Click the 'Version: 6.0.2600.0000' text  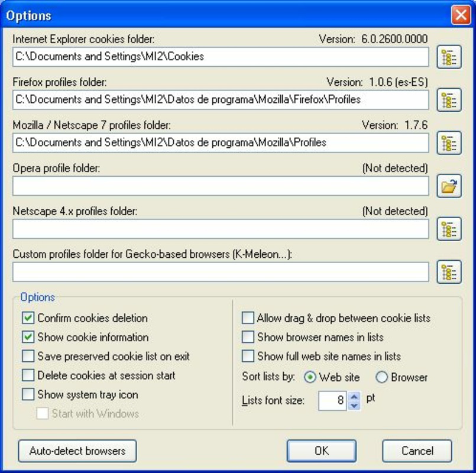click(373, 39)
